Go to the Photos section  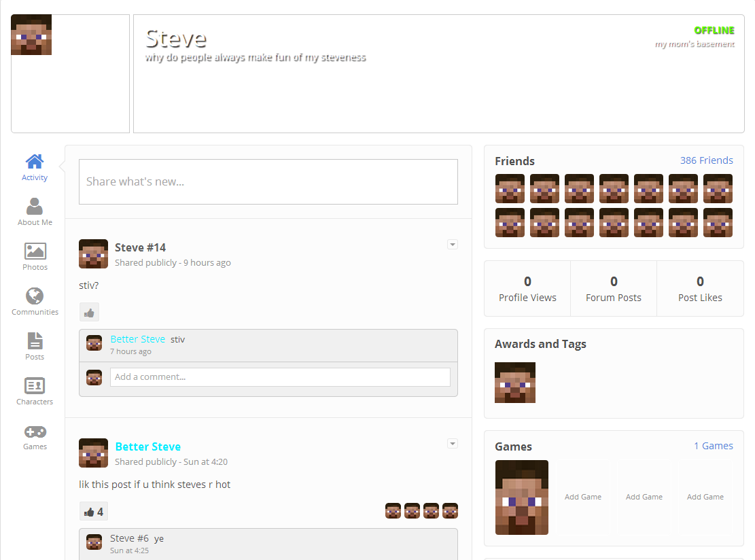click(35, 257)
